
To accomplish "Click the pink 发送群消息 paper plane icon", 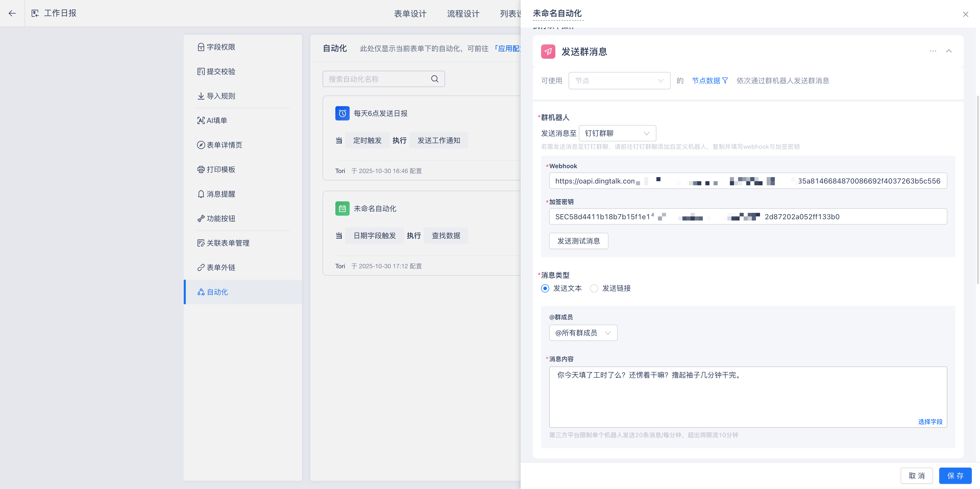I will coord(548,51).
